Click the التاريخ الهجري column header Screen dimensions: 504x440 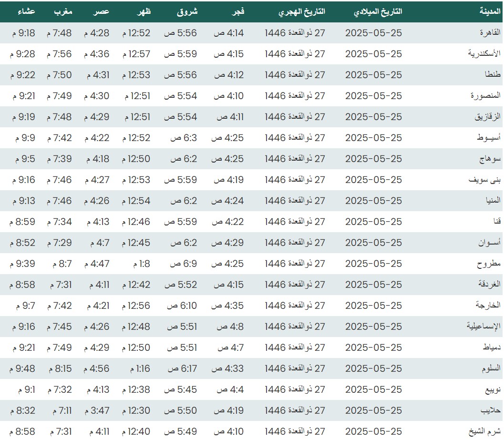301,12
